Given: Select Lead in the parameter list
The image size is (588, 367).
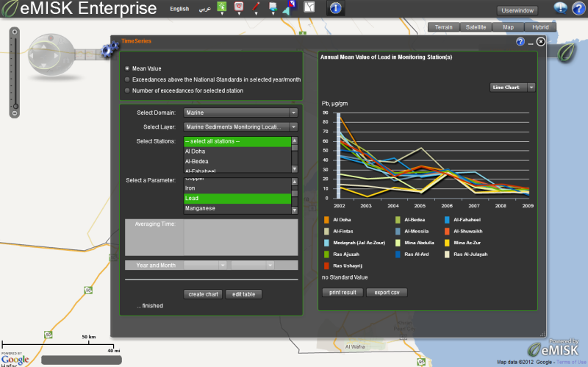Looking at the screenshot, I should coord(237,198).
